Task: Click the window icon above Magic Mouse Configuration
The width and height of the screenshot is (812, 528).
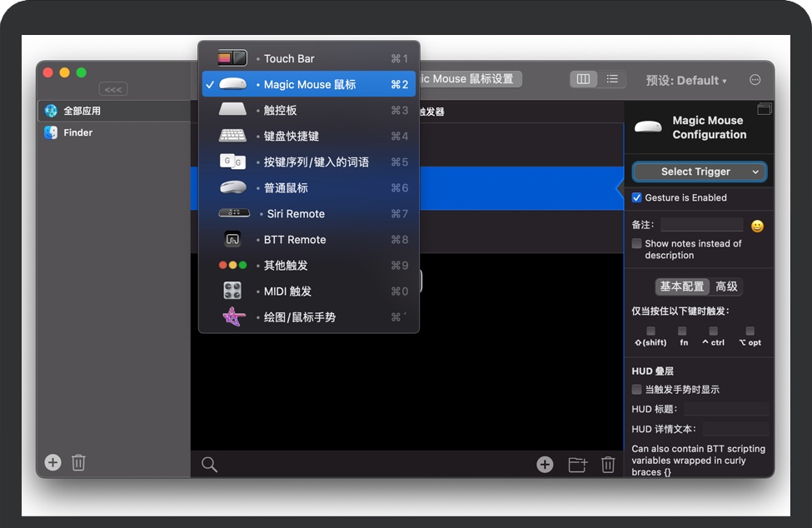Action: coord(765,108)
